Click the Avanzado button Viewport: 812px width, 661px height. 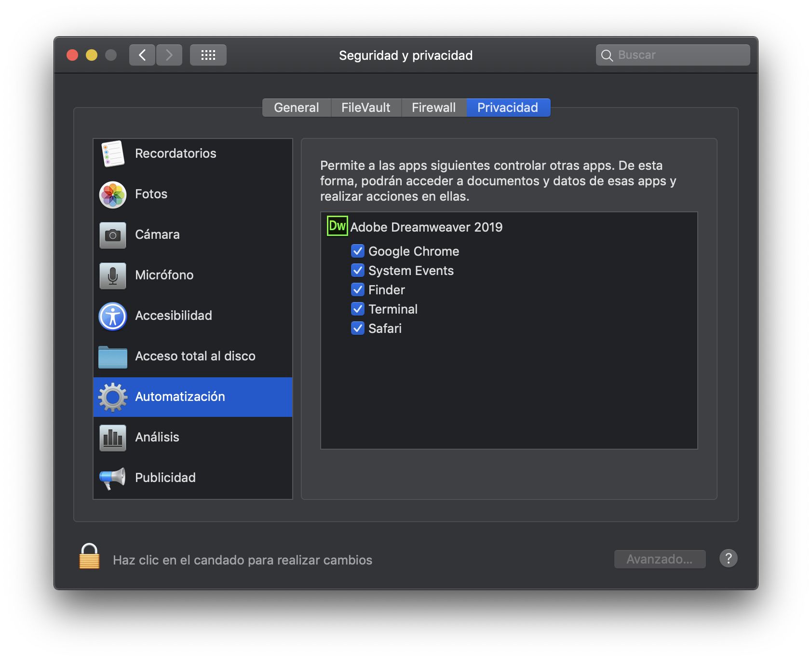(x=659, y=558)
